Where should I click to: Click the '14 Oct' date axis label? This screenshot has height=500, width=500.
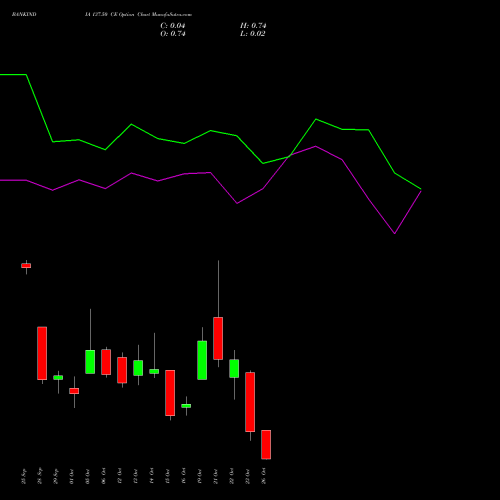coord(152,476)
